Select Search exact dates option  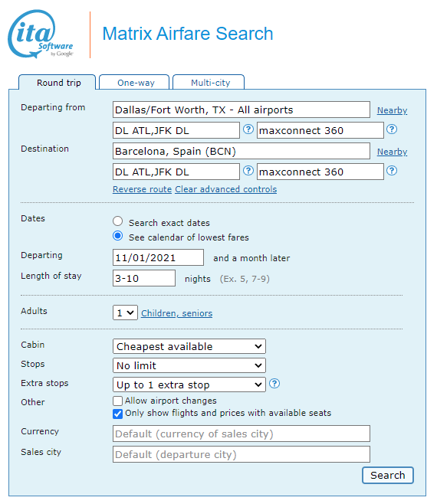118,221
